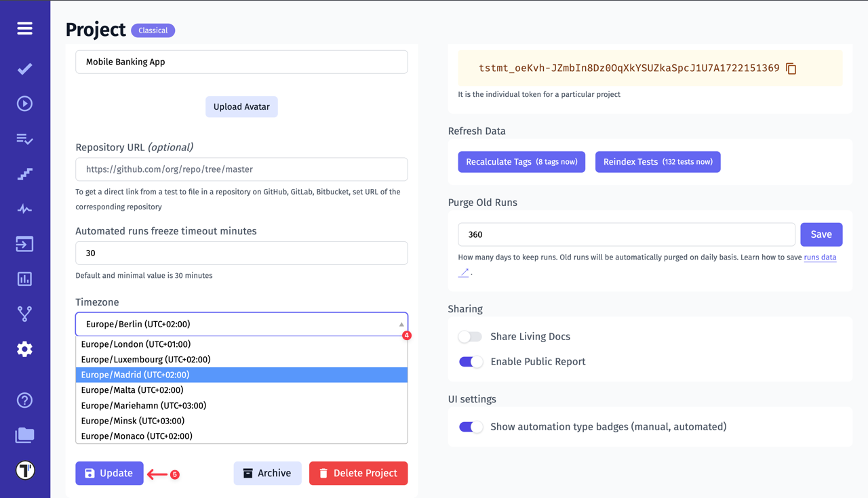The height and width of the screenshot is (498, 868).
Task: Click the Purge Old Runs days field
Action: pos(625,234)
